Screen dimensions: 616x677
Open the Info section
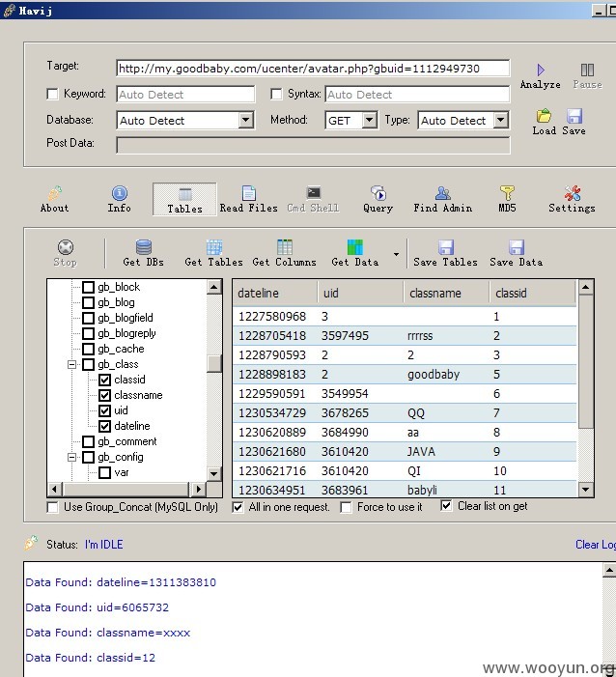pos(120,200)
